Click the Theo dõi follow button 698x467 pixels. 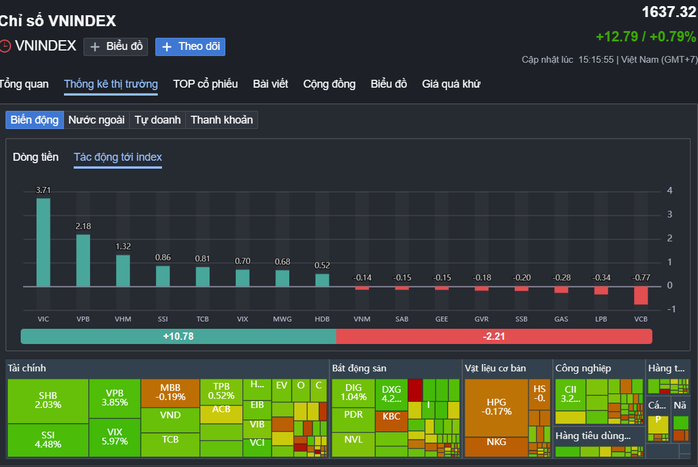pos(190,46)
